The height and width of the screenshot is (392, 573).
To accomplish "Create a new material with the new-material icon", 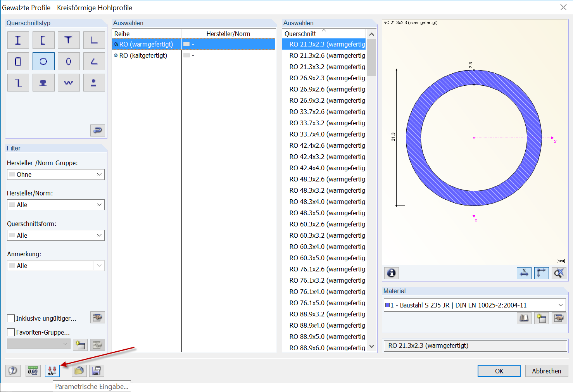I will pyautogui.click(x=541, y=318).
